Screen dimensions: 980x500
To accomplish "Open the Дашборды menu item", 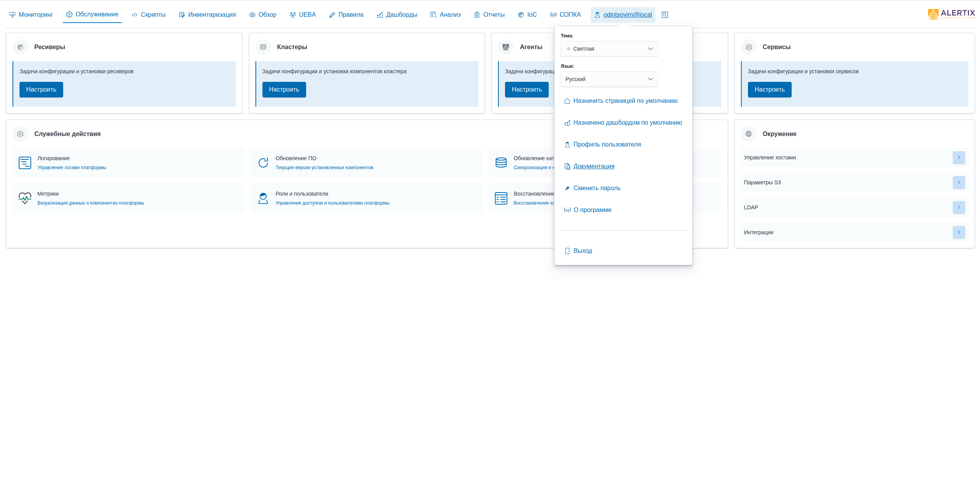I will click(397, 15).
